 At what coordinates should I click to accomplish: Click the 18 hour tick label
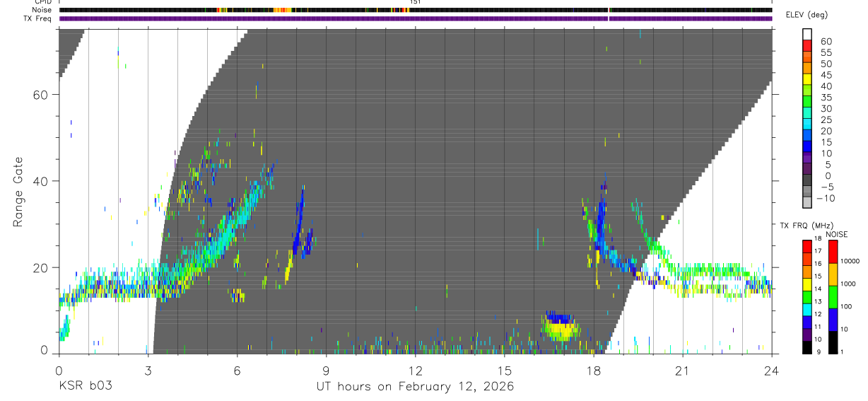[593, 370]
